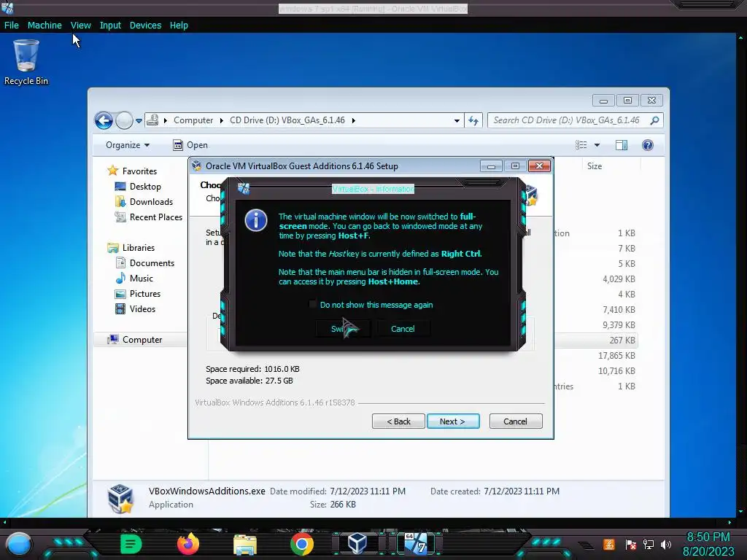
Task: Select Documents library in navigation pane
Action: tap(152, 262)
